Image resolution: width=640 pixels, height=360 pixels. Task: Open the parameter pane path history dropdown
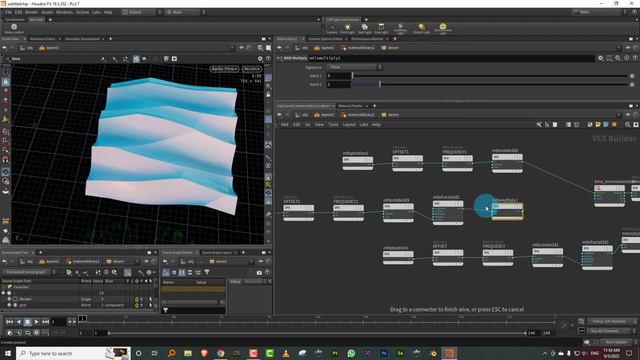[619, 48]
